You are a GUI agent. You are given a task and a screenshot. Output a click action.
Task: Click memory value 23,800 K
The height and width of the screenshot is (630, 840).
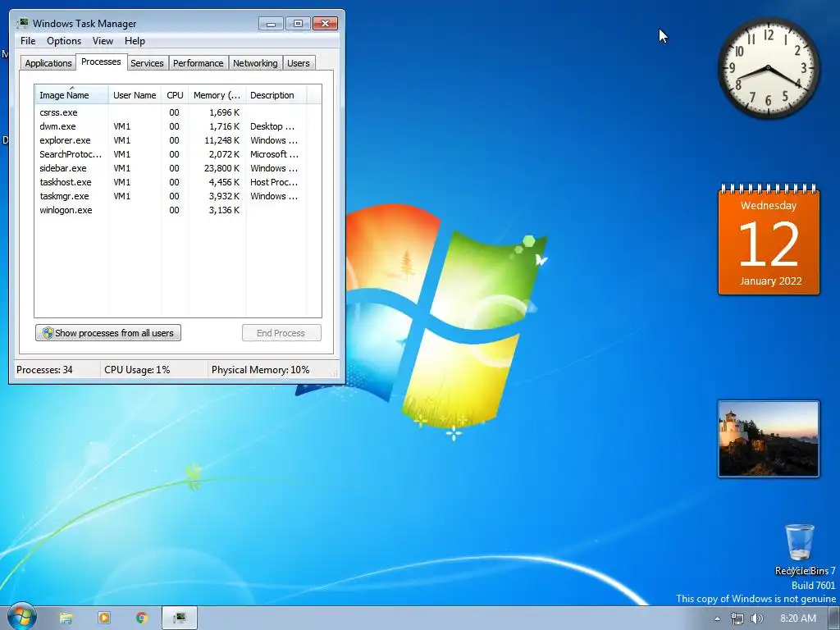(221, 168)
